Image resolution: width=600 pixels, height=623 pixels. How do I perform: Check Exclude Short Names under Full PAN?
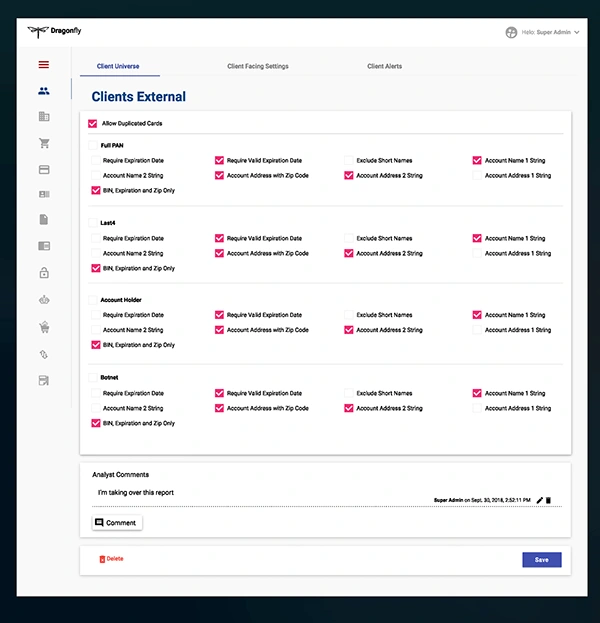[348, 161]
